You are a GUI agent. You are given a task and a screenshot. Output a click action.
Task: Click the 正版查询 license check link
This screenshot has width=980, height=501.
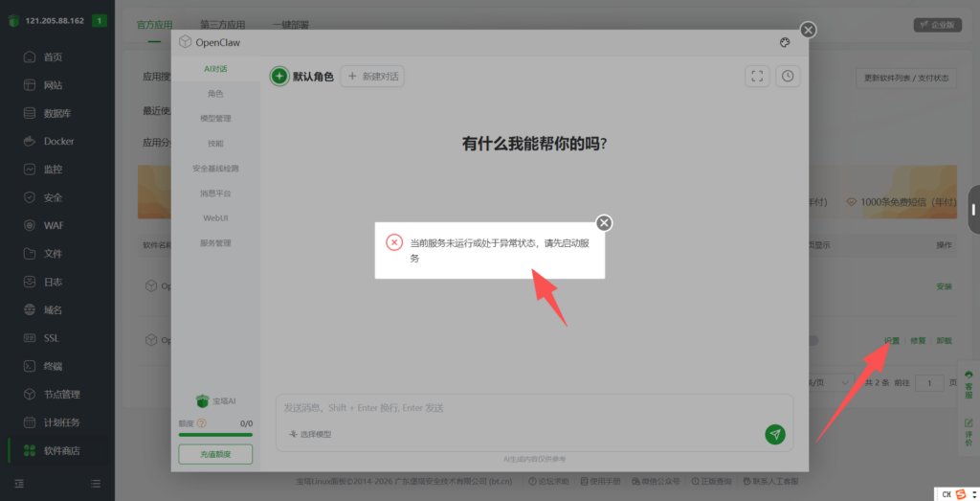pyautogui.click(x=711, y=481)
